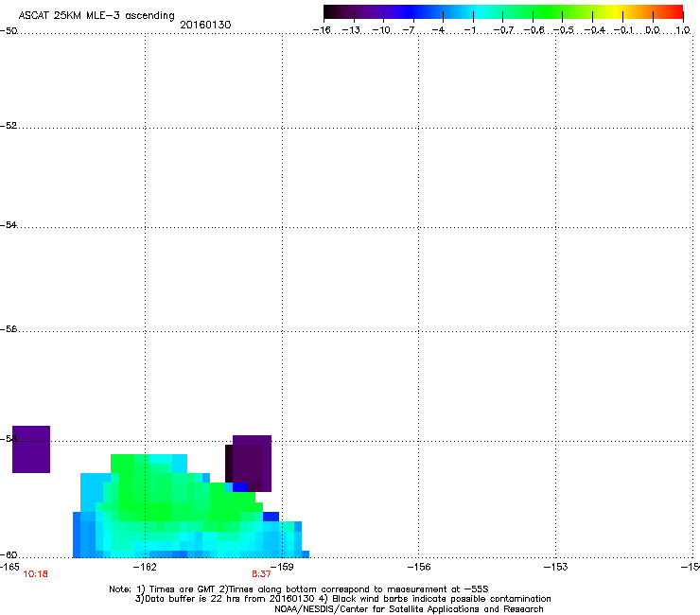Click the longitude label -159
Image resolution: width=700 pixels, height=615 pixels.
[282, 567]
